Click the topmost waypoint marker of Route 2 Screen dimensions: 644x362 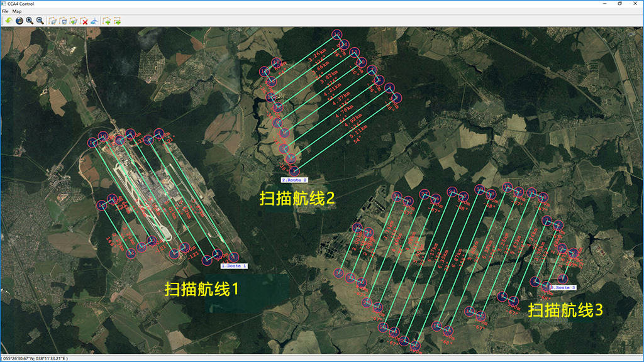tap(337, 34)
